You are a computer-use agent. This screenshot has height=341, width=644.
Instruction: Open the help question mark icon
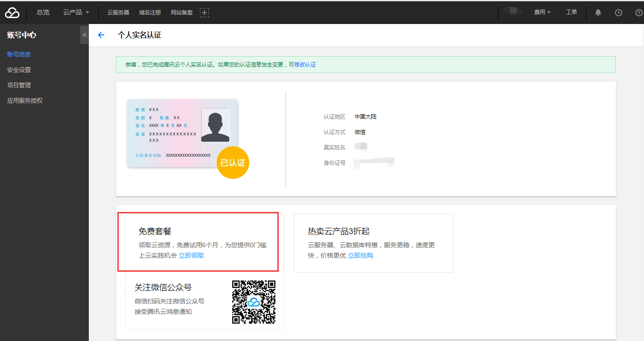[x=639, y=13]
